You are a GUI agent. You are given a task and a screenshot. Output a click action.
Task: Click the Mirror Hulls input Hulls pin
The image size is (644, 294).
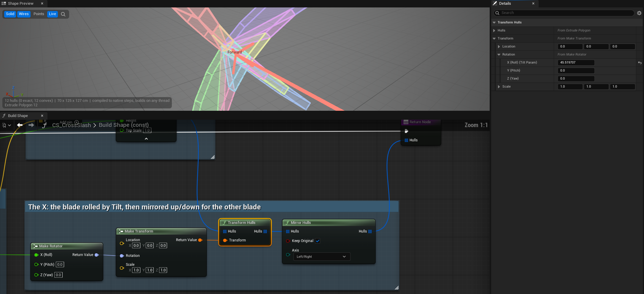288,231
